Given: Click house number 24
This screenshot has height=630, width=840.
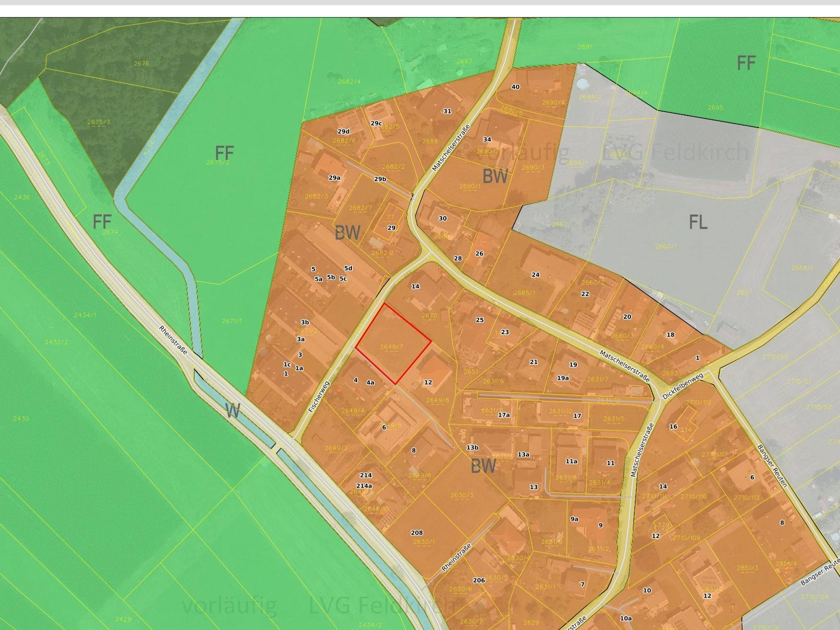Looking at the screenshot, I should coord(536,275).
